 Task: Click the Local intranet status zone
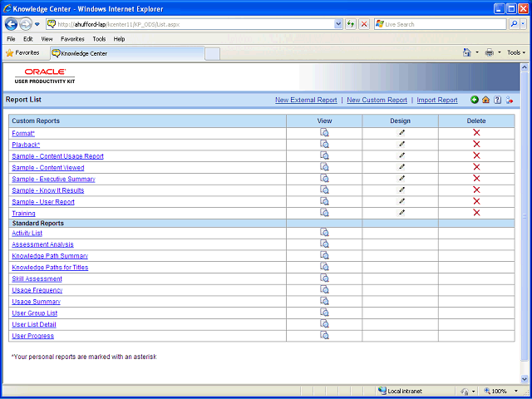[401, 391]
